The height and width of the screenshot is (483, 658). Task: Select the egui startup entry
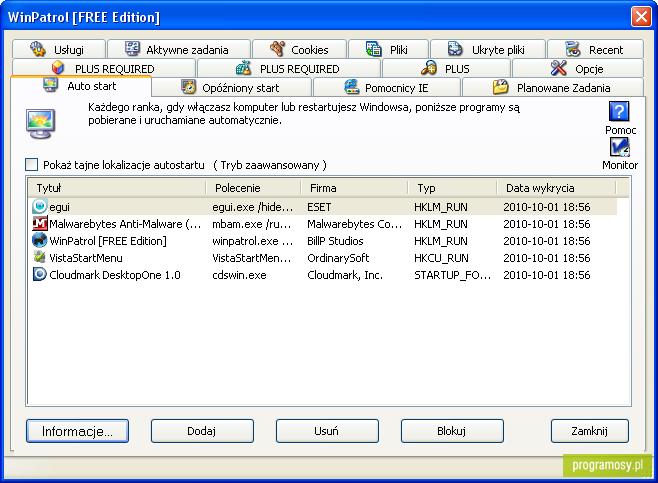[x=323, y=206]
